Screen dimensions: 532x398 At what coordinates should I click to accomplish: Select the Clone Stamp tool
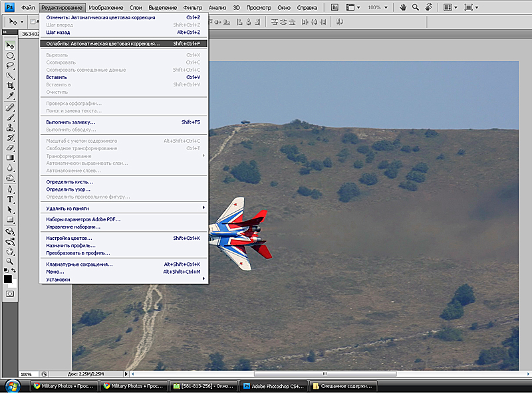click(10, 128)
